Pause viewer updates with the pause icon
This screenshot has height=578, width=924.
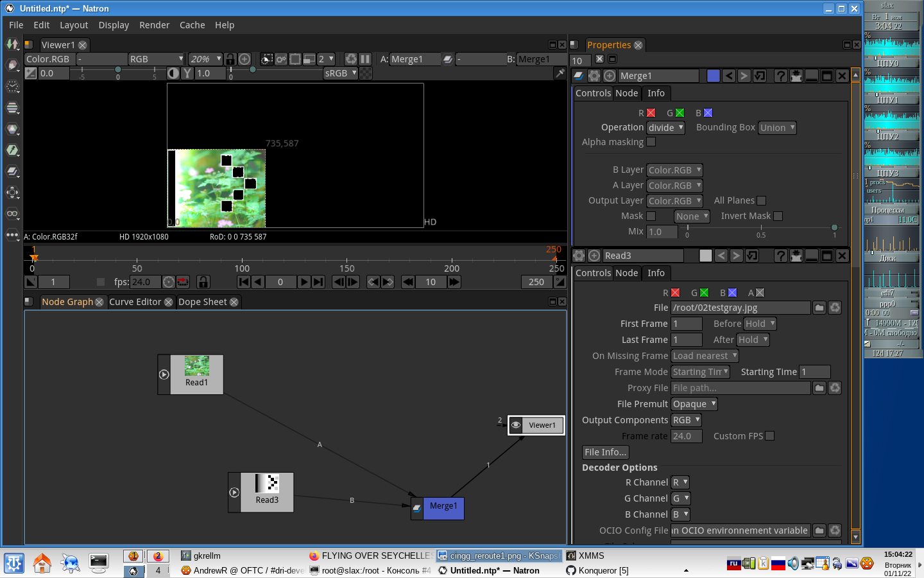(x=365, y=59)
